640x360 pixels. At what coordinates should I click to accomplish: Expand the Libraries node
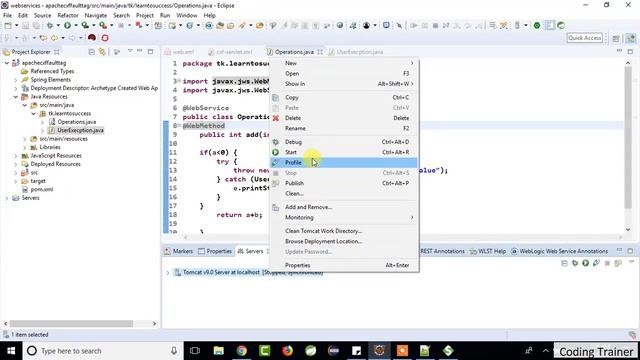(x=25, y=147)
